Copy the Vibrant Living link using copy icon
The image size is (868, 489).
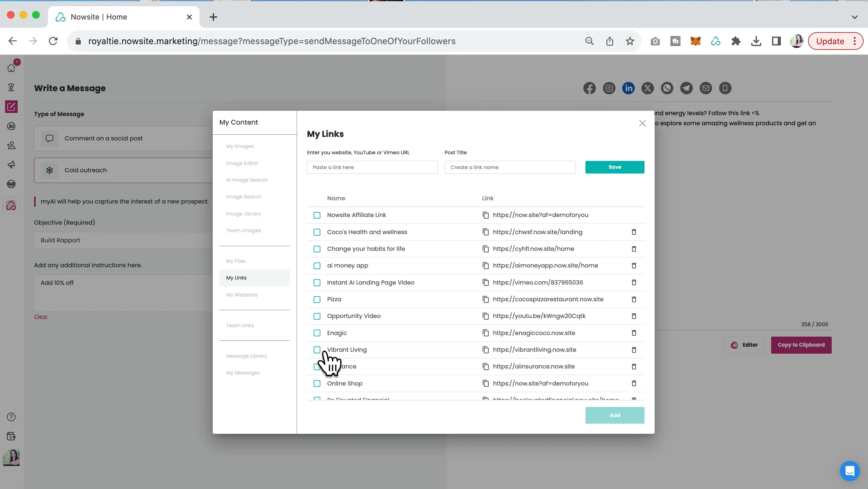[485, 350]
